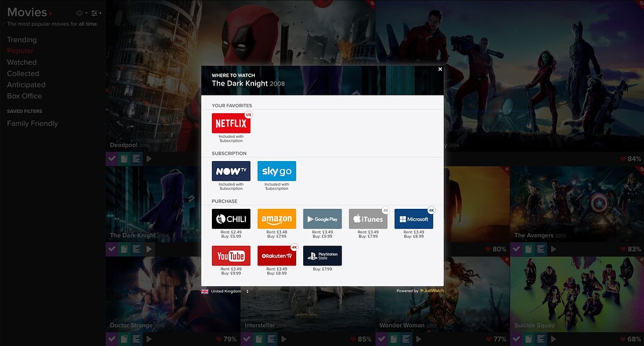Open the Watched movies list
This screenshot has height=346, width=644.
(x=22, y=62)
